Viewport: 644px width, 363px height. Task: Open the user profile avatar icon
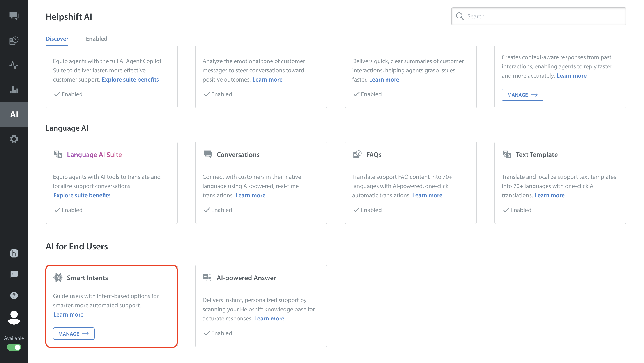tap(14, 317)
